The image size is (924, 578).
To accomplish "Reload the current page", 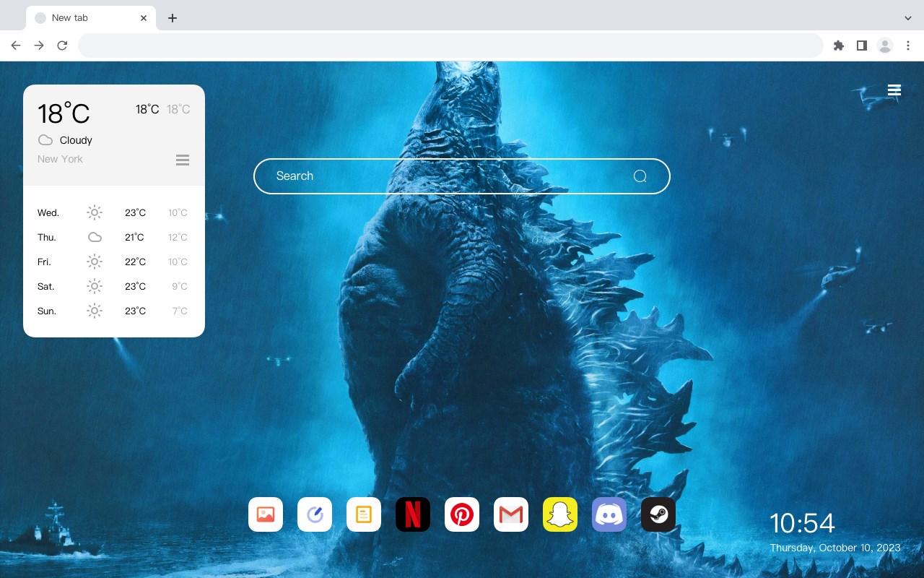I will [x=62, y=46].
